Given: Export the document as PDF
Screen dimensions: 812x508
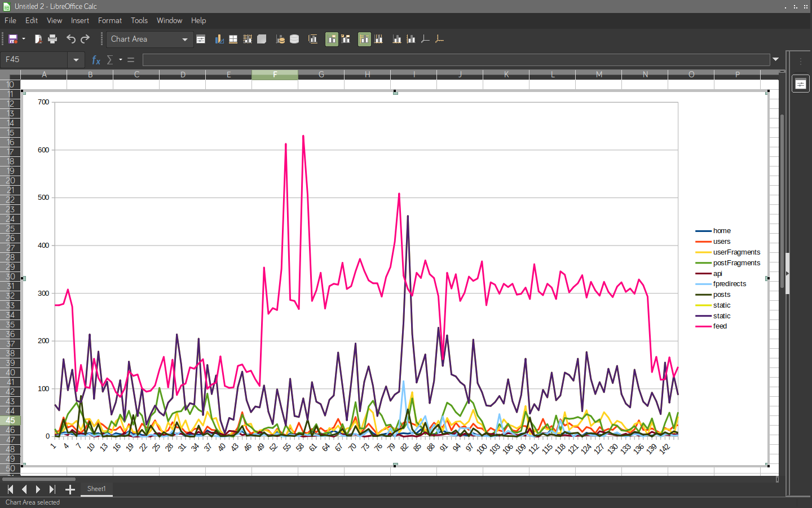Looking at the screenshot, I should [38, 39].
